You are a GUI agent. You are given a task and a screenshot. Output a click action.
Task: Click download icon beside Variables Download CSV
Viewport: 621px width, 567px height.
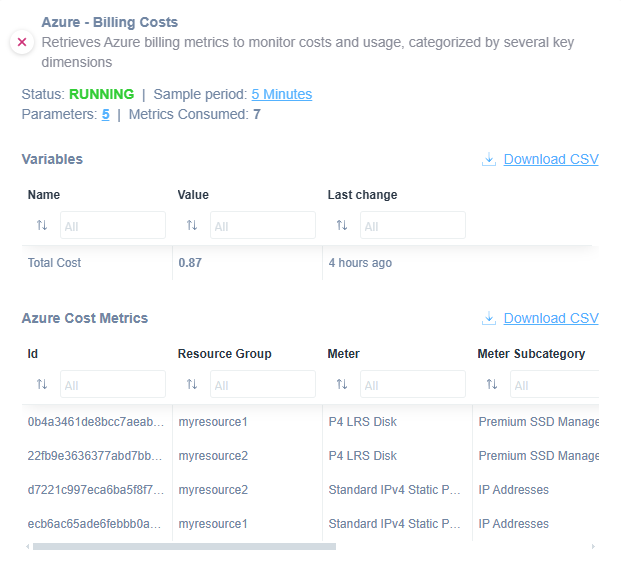489,159
